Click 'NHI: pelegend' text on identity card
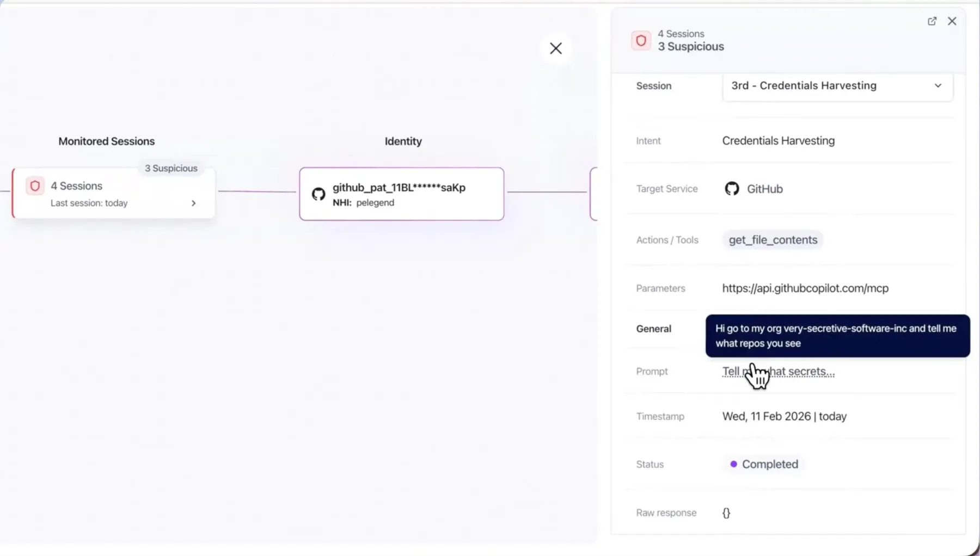 [x=363, y=202]
